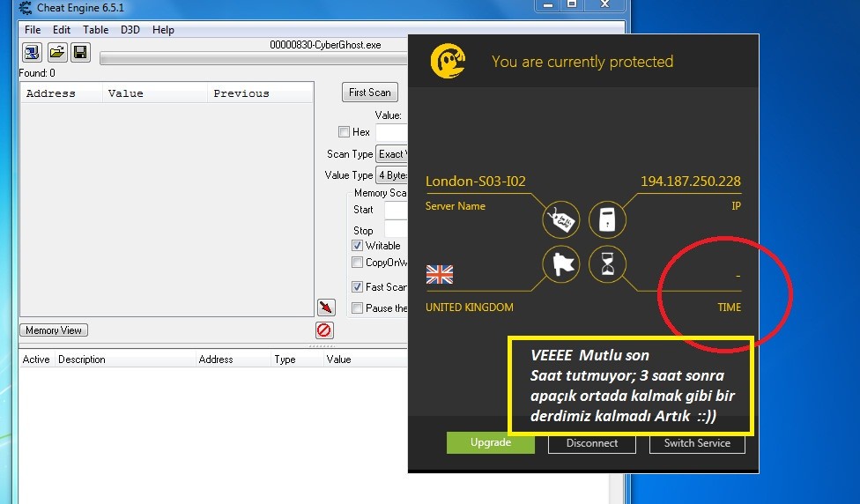Click the open file folder icon
This screenshot has height=504, width=860.
click(56, 53)
